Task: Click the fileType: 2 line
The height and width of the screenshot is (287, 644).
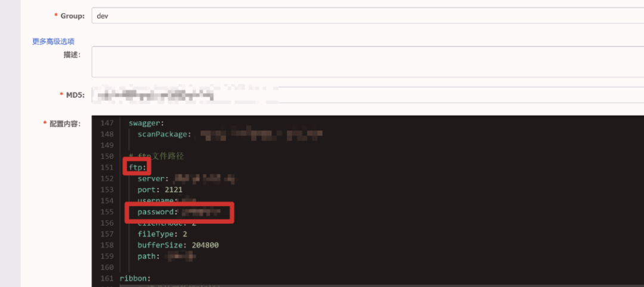Action: click(163, 234)
